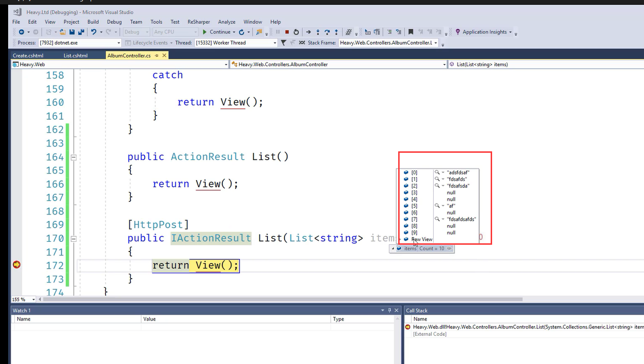
Task: Switch to the List.cshtml tab
Action: click(x=76, y=56)
